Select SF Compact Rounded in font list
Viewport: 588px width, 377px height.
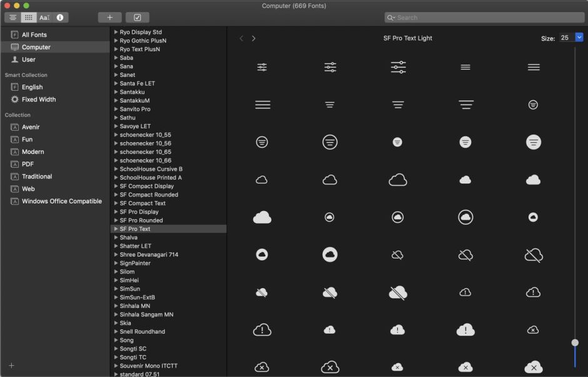(149, 195)
